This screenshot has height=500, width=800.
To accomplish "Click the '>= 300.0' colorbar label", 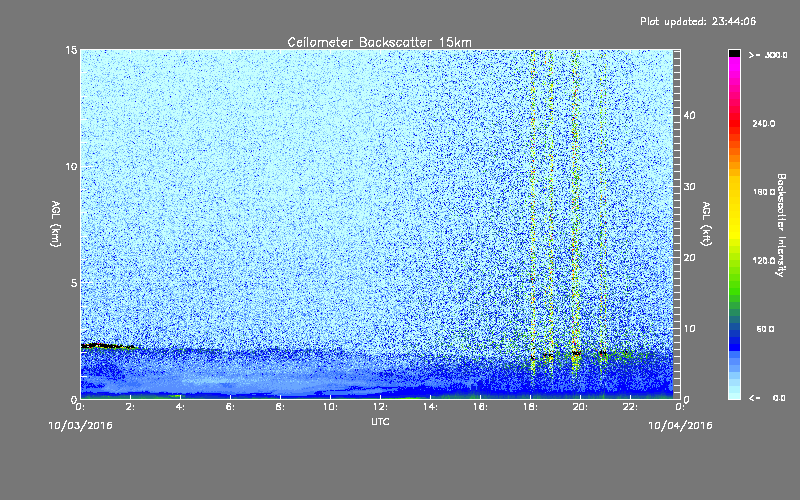I will (x=768, y=55).
